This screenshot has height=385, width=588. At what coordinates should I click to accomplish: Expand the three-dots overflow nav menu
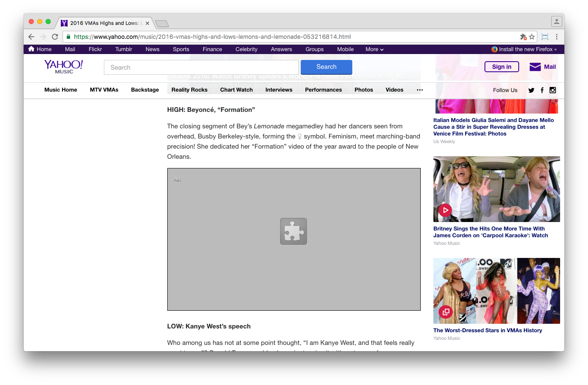click(419, 90)
